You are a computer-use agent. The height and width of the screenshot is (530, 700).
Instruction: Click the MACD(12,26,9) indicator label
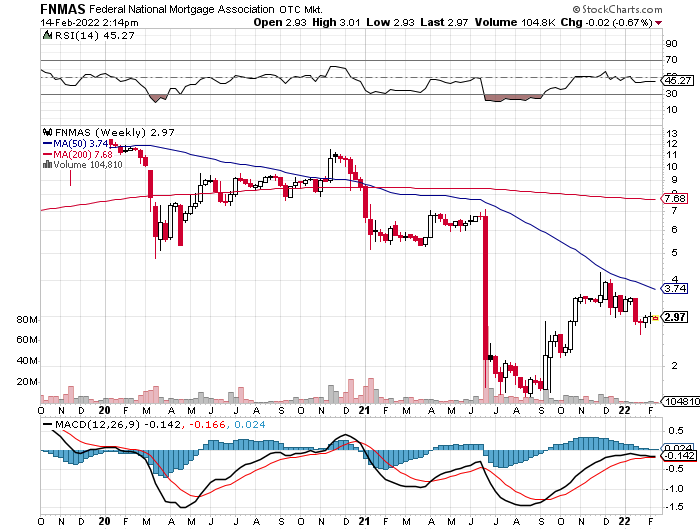click(97, 425)
